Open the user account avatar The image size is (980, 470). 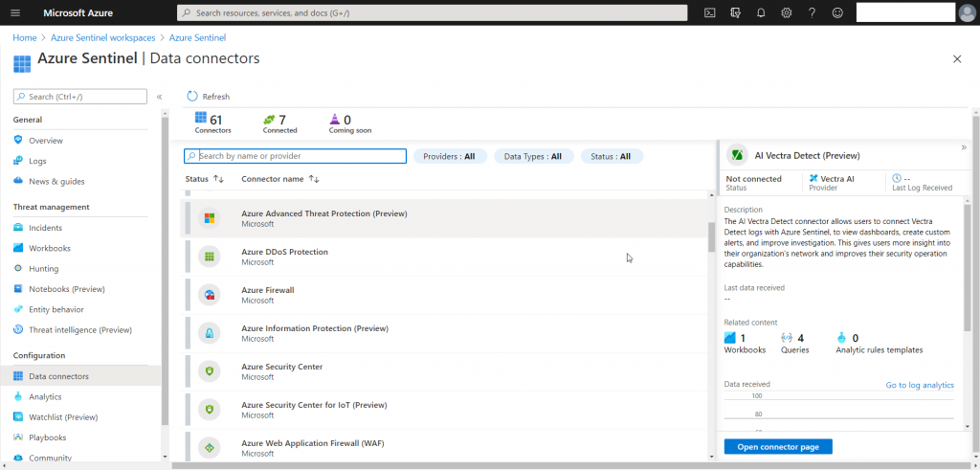[x=967, y=12]
